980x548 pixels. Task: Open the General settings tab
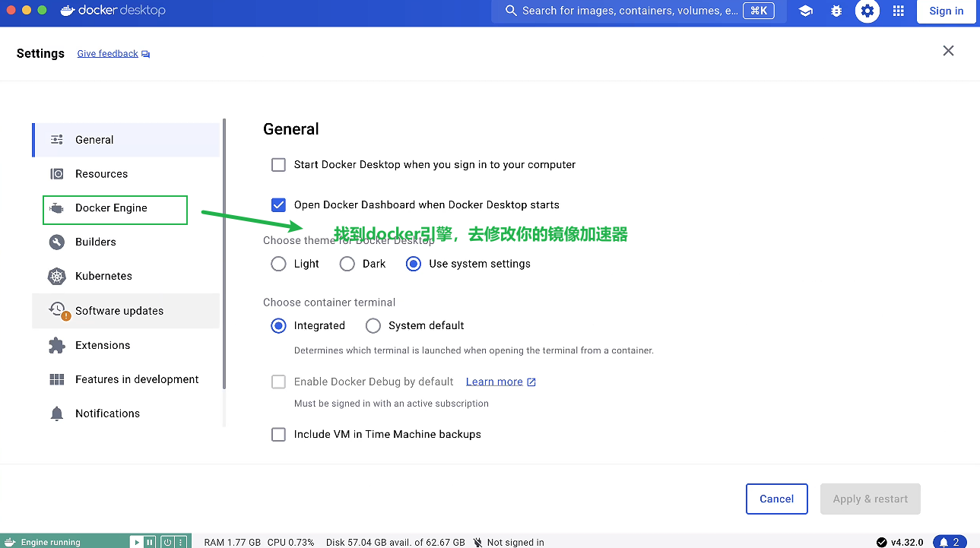coord(126,140)
